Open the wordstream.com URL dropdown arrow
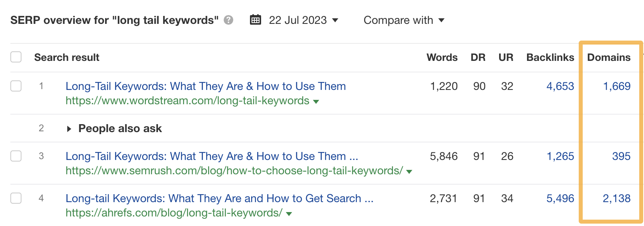 (316, 101)
